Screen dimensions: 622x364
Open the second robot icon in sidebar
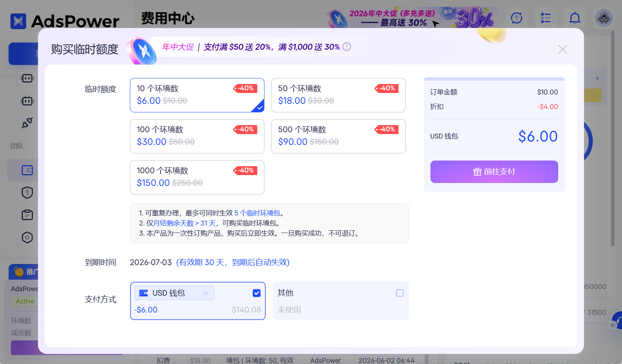tap(27, 101)
